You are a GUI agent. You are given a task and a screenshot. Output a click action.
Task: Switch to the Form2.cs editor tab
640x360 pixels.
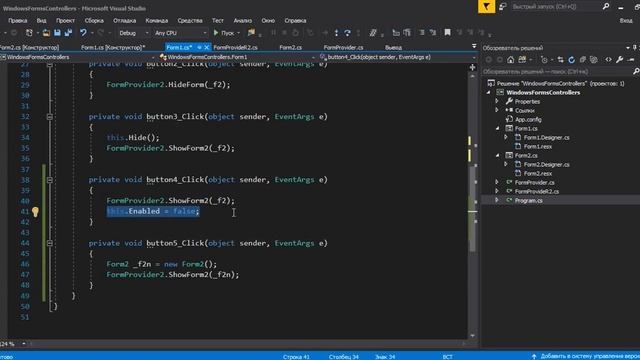pyautogui.click(x=291, y=47)
